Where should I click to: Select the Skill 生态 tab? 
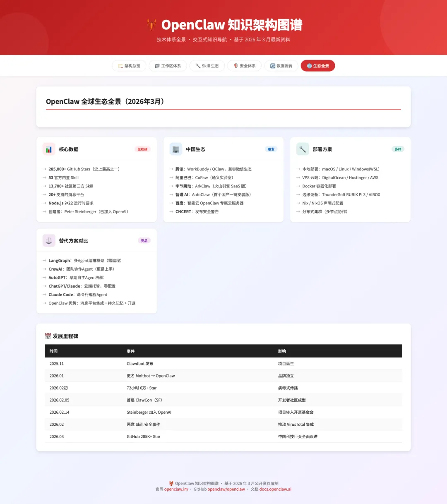coord(207,66)
